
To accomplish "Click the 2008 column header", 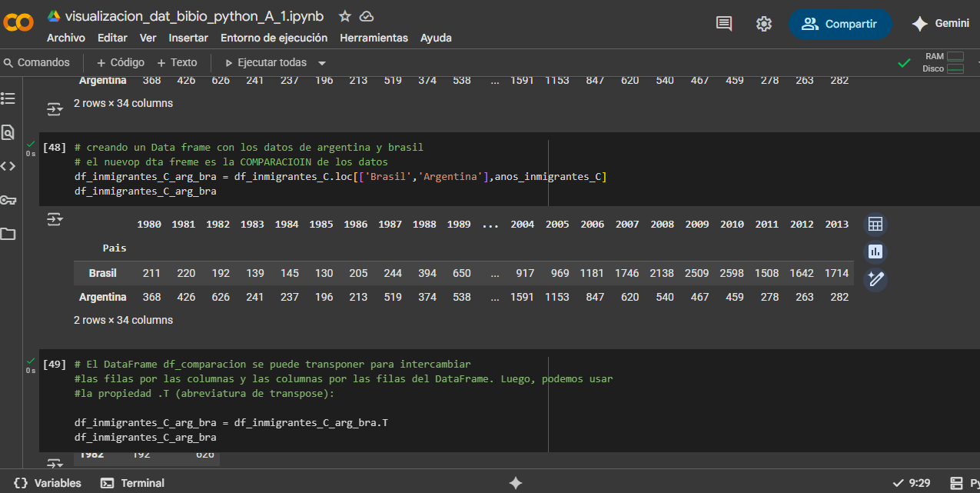I will point(662,225).
